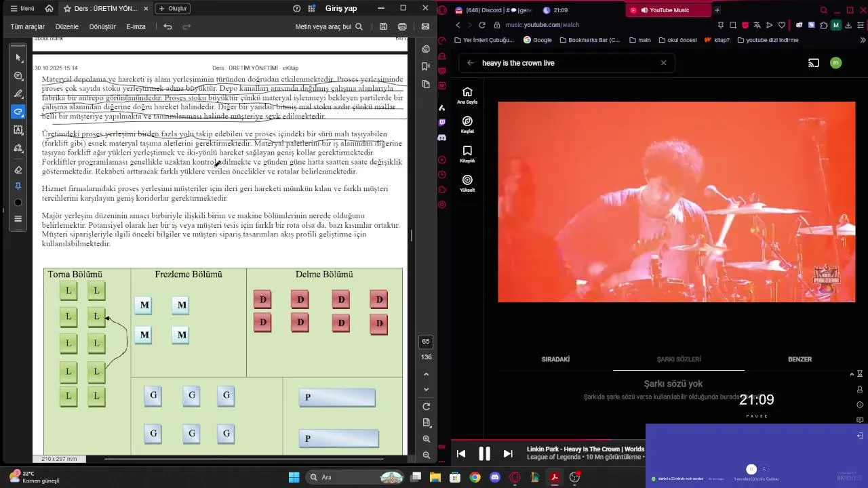This screenshot has width=868, height=488.
Task: Save the PDF with disk icon
Action: [383, 26]
